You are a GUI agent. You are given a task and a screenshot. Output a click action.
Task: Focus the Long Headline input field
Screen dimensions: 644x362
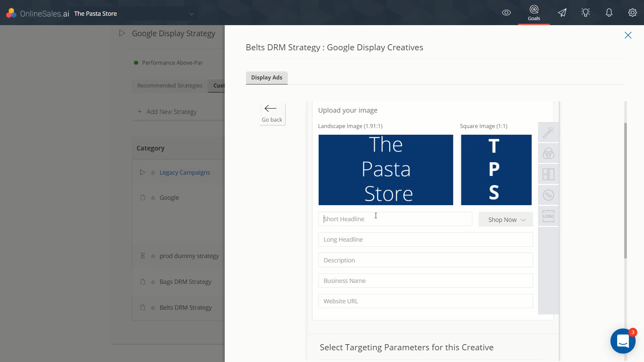click(x=425, y=239)
